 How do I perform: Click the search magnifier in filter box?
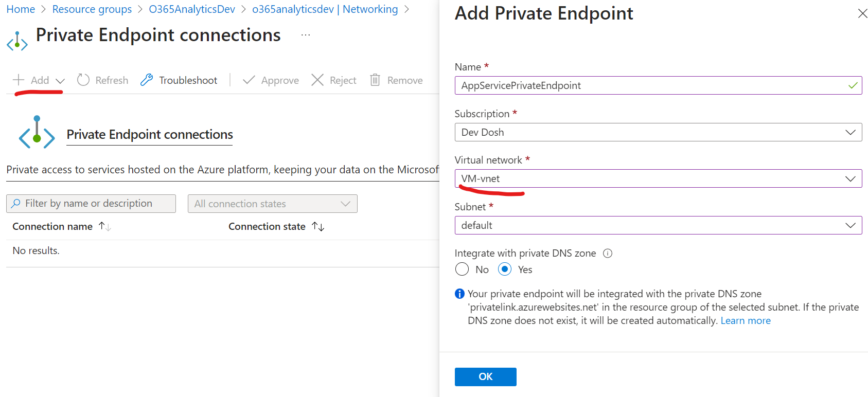[16, 203]
